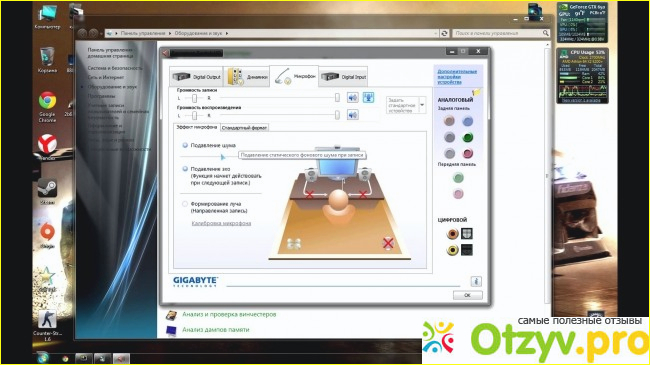Click the OK button
This screenshot has width=650, height=365.
[x=468, y=295]
